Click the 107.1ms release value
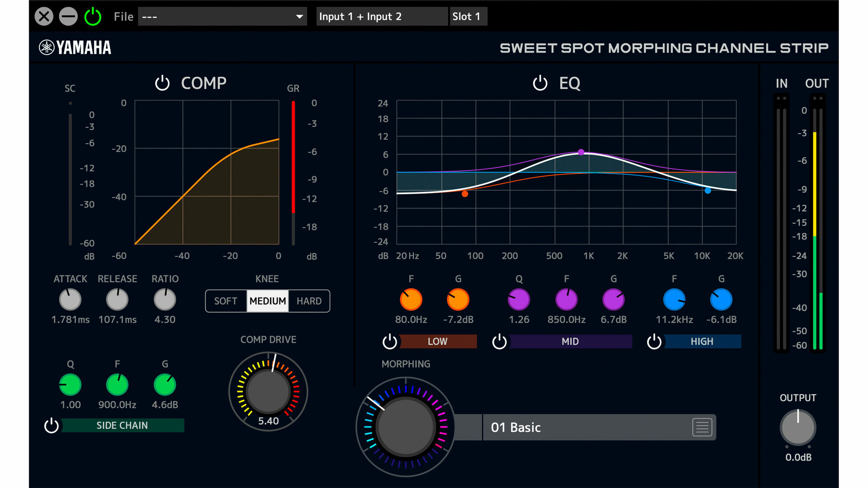 click(117, 320)
